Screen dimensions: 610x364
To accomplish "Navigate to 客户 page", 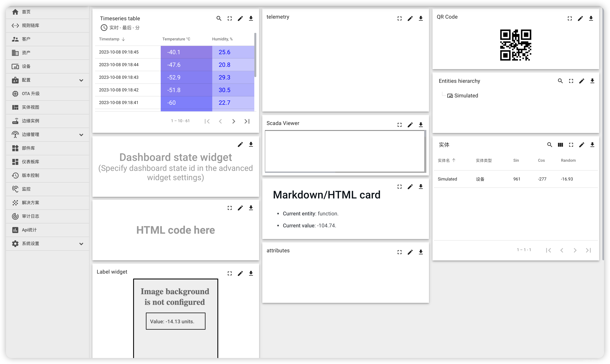I will [x=47, y=39].
